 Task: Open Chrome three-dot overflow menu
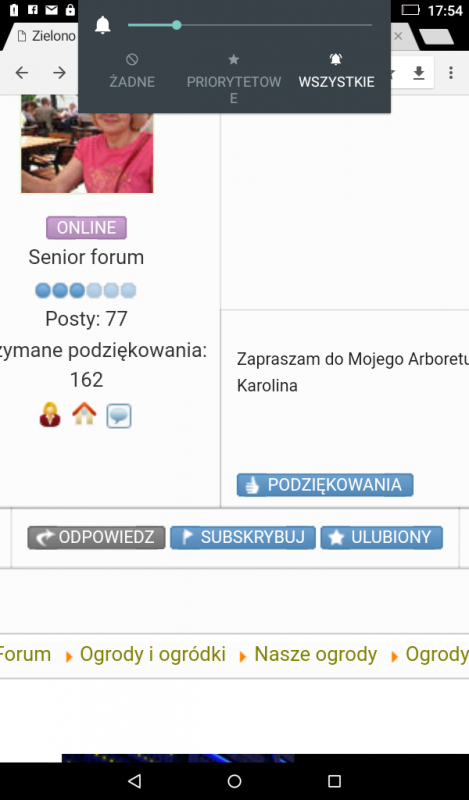(x=451, y=73)
